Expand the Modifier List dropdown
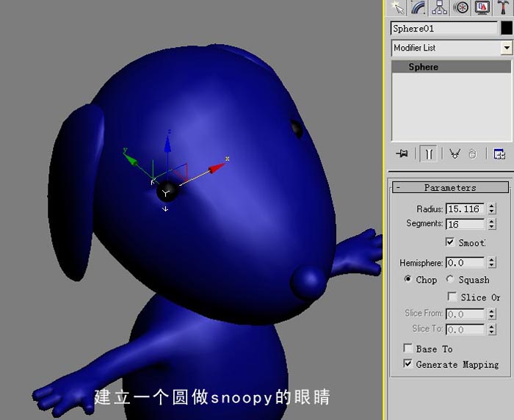This screenshot has width=514, height=420. pyautogui.click(x=507, y=48)
